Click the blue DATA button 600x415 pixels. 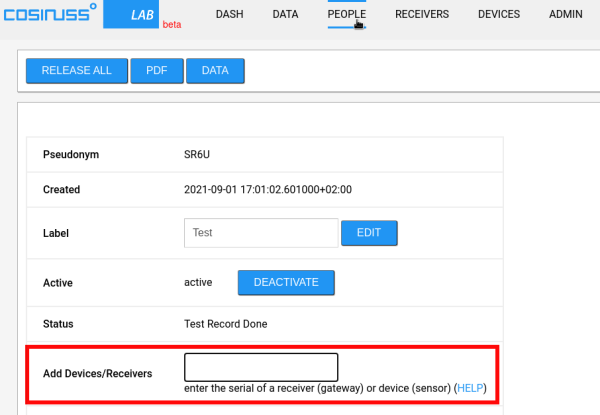[x=215, y=71]
